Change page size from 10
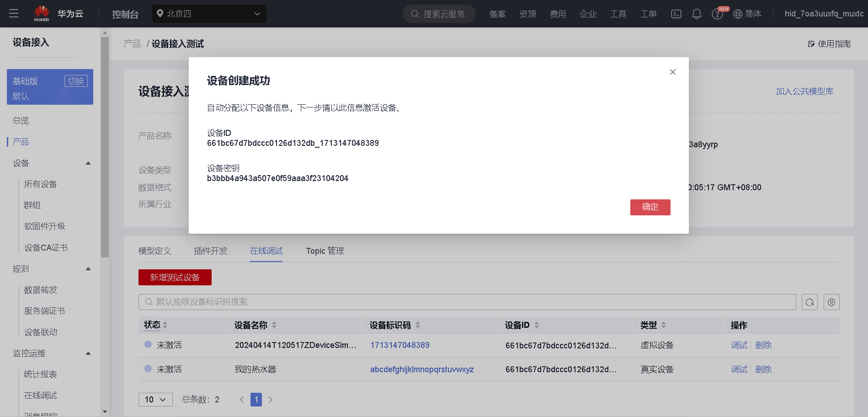 155,400
